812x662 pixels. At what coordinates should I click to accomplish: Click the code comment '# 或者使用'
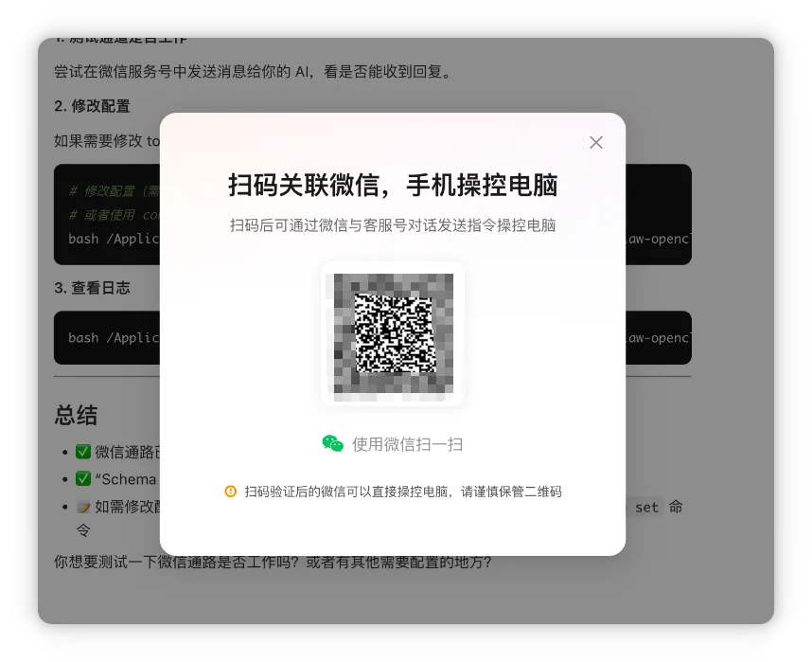click(114, 215)
